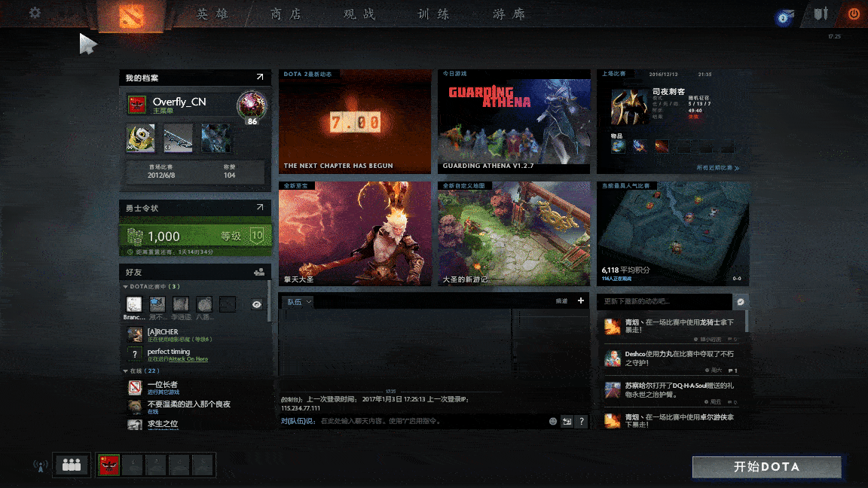Click the Dota 2 logo home button
868x488 pixels.
[x=131, y=16]
